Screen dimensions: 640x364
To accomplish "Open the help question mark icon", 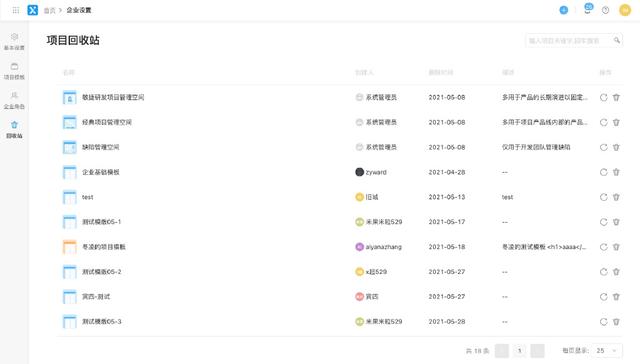I will (606, 10).
